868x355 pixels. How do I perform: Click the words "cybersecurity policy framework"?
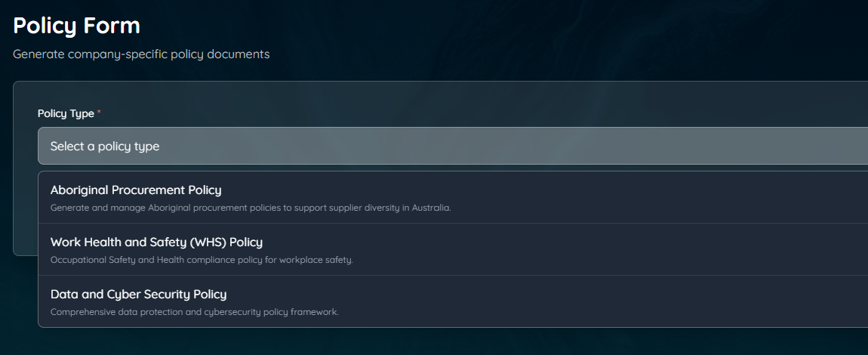click(272, 312)
